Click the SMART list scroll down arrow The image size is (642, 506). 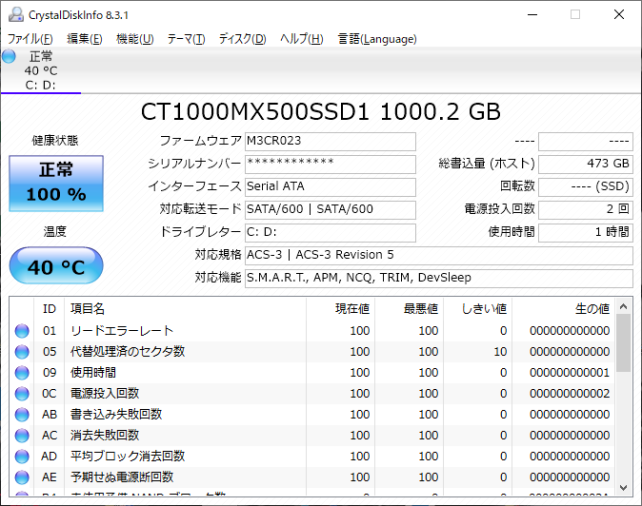click(x=623, y=488)
